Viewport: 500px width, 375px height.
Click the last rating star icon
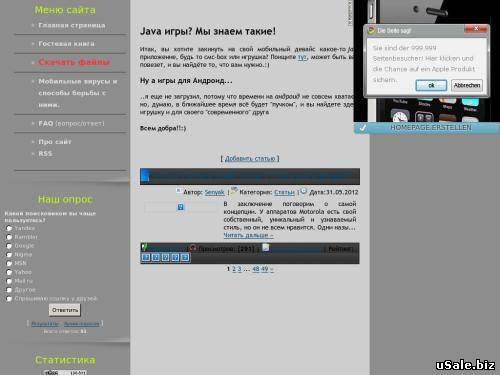185,257
